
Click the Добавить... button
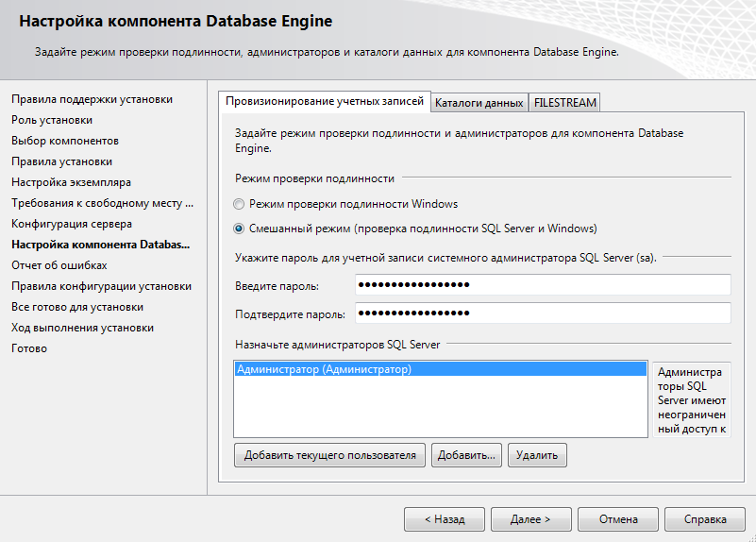pyautogui.click(x=466, y=455)
